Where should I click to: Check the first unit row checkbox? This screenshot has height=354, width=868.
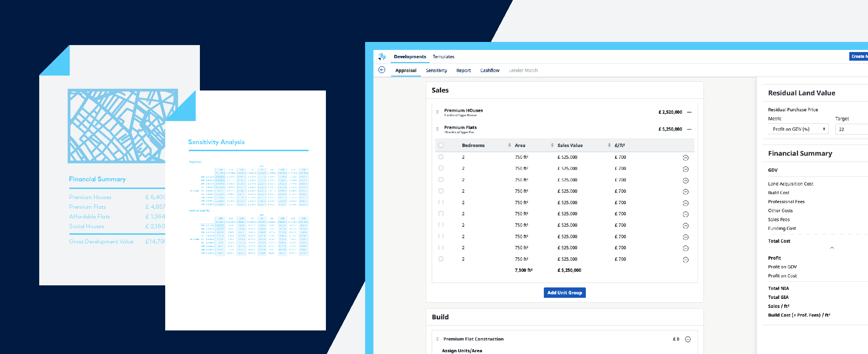point(441,157)
